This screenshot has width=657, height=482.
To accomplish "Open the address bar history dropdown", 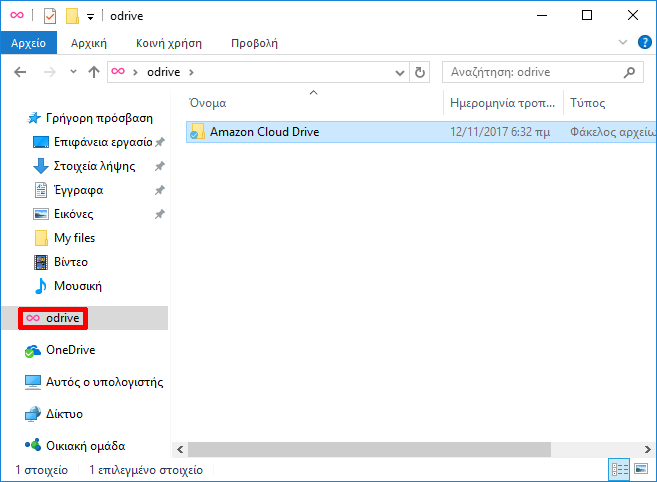I will coord(400,73).
